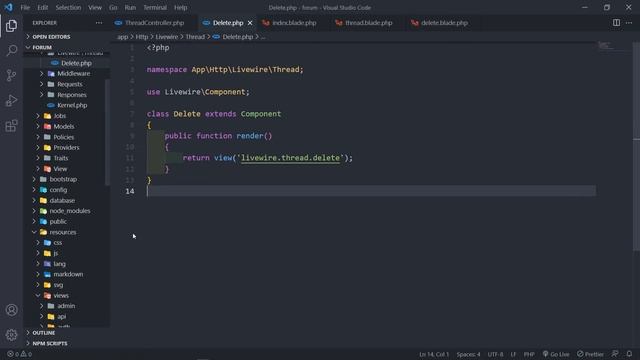Screen dimensions: 640x360
Task: Open the Explorer activity bar icon
Action: tap(11, 26)
